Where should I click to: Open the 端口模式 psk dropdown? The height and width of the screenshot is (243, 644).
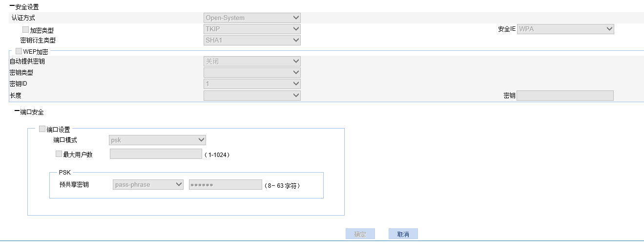157,140
